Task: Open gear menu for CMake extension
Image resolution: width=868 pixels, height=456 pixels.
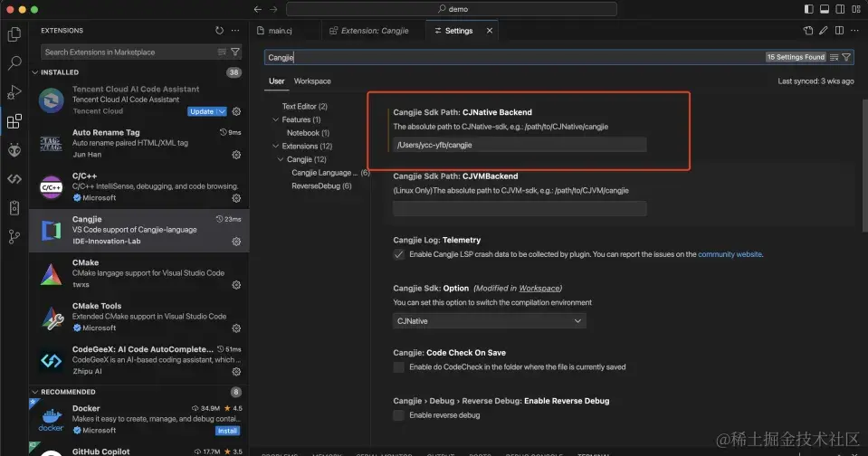Action: coord(236,285)
